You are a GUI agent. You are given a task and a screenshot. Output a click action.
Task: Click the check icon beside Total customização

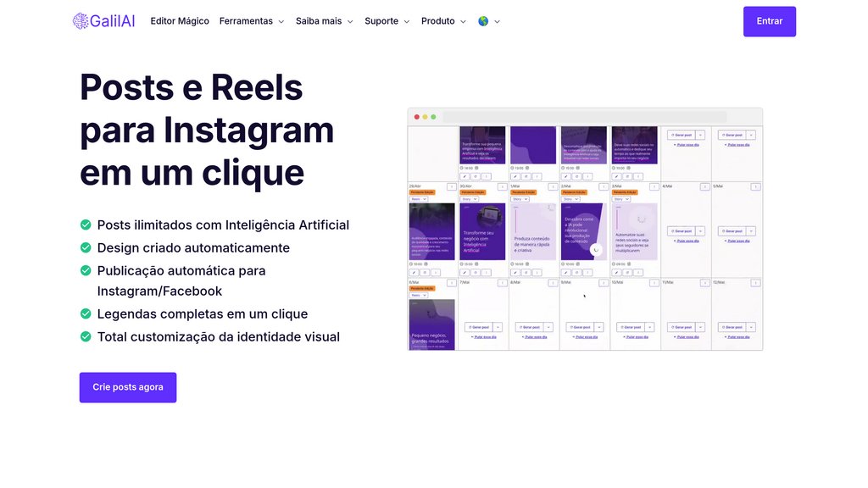coord(86,336)
